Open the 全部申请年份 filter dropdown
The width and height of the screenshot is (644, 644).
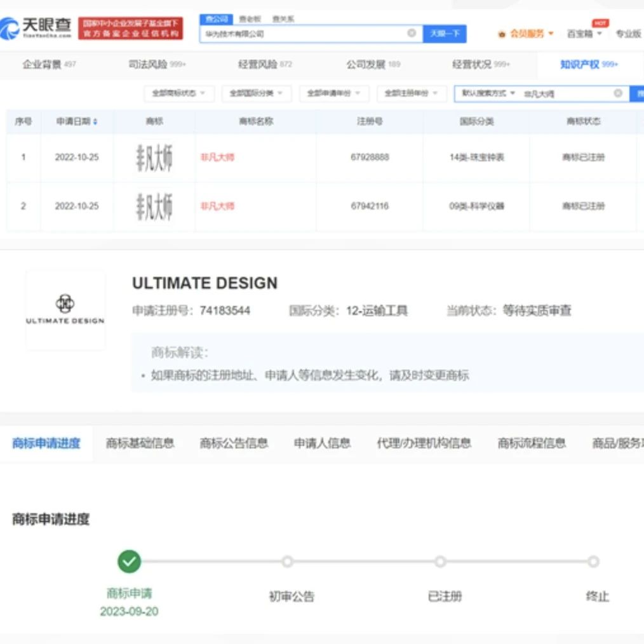coord(334,93)
